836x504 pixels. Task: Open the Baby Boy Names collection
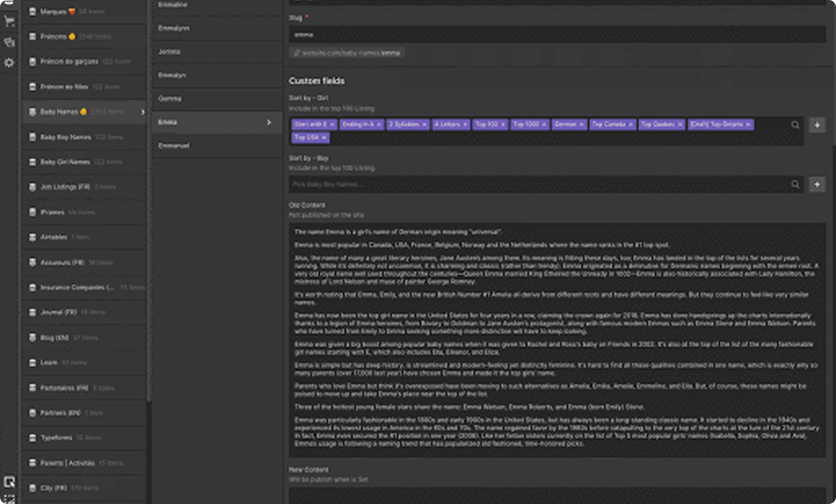(x=66, y=137)
